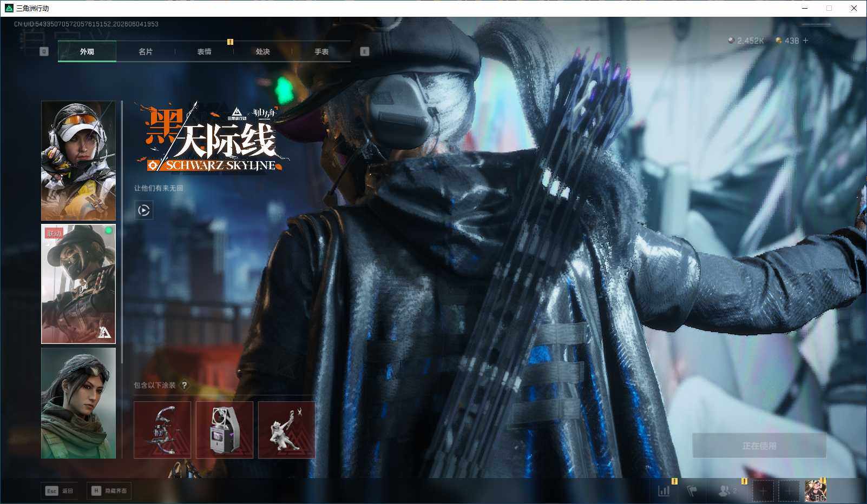Click the H 隐藏界面 button
The width and height of the screenshot is (867, 504).
coord(109,490)
